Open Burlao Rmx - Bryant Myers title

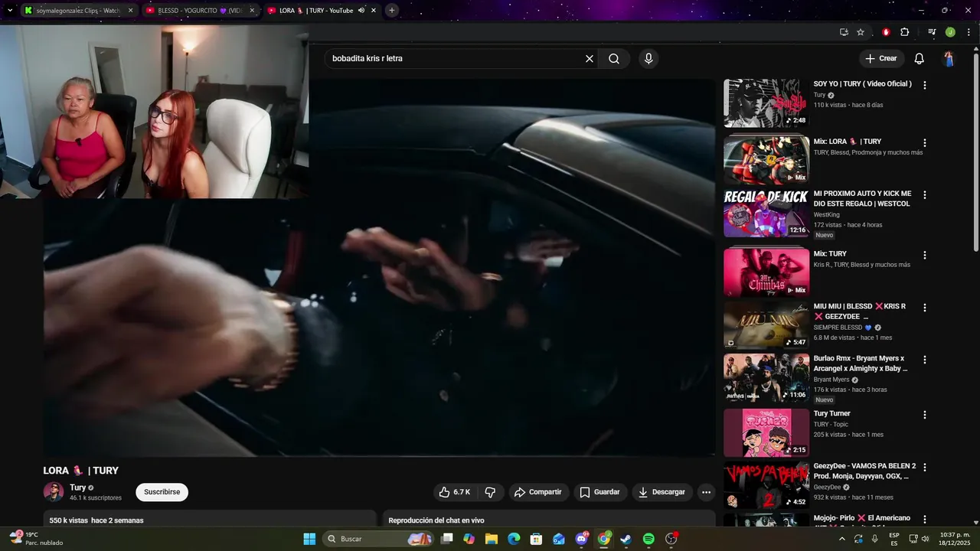(861, 364)
